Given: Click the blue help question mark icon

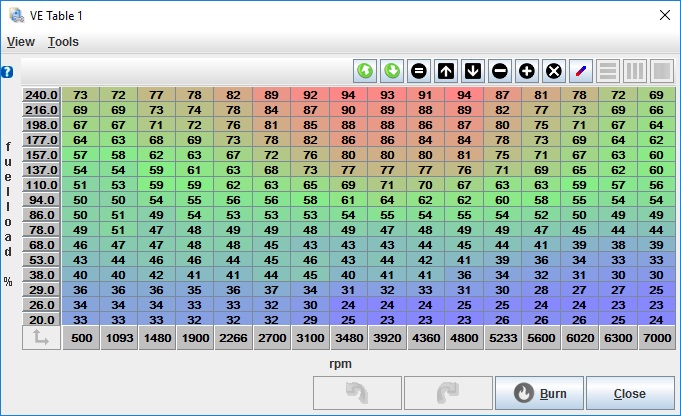Looking at the screenshot, I should 7,72.
